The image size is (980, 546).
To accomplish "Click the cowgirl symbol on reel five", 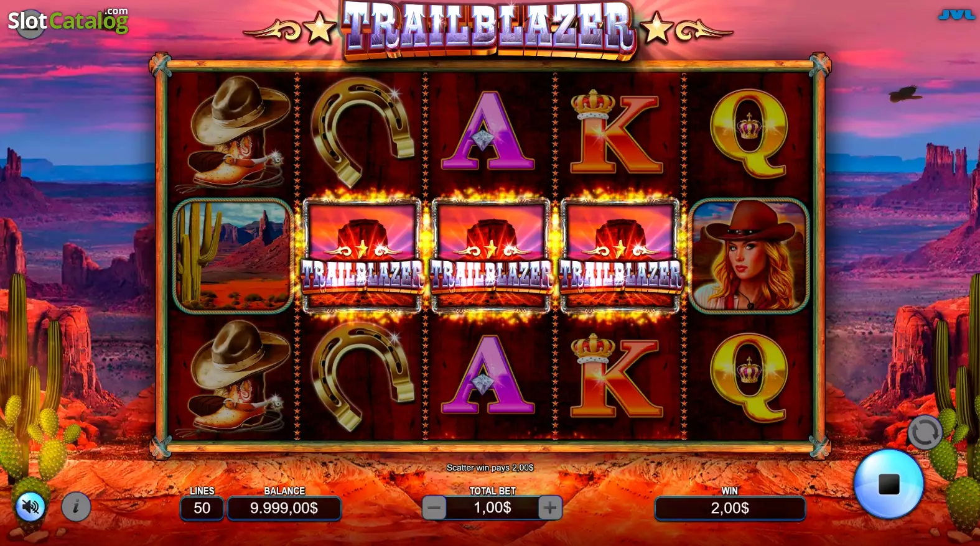I will [749, 256].
